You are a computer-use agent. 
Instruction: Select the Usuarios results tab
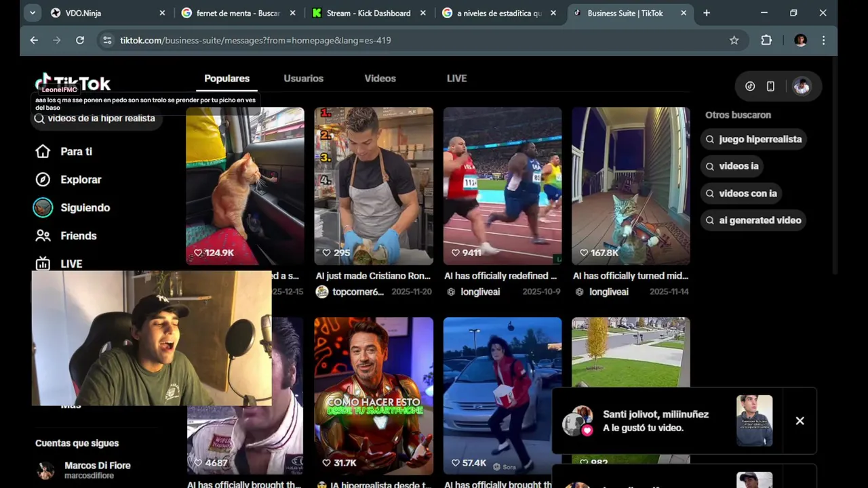(x=303, y=79)
